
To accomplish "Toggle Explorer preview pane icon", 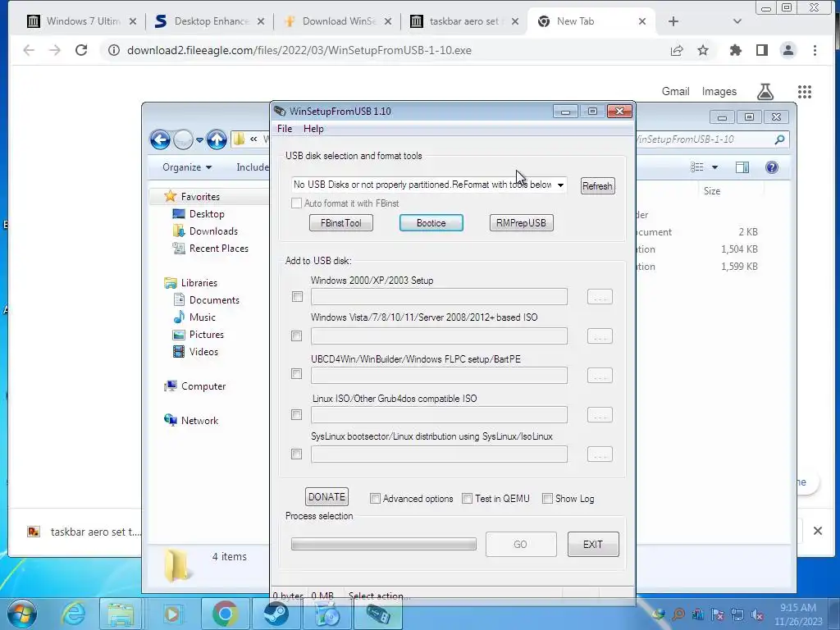I will [x=742, y=167].
